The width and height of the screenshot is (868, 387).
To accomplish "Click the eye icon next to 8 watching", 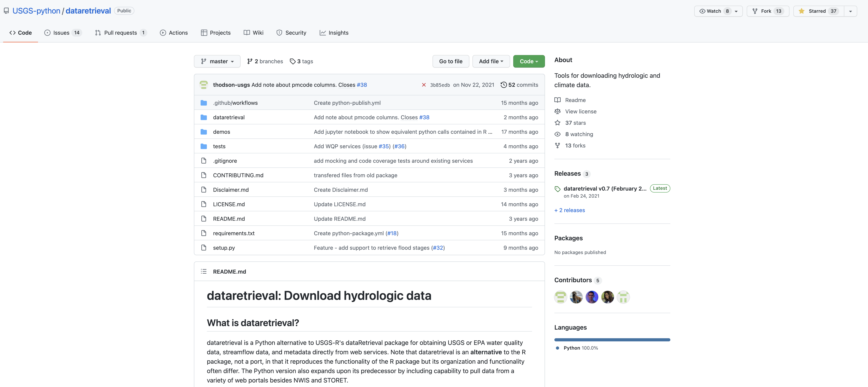I will [558, 134].
